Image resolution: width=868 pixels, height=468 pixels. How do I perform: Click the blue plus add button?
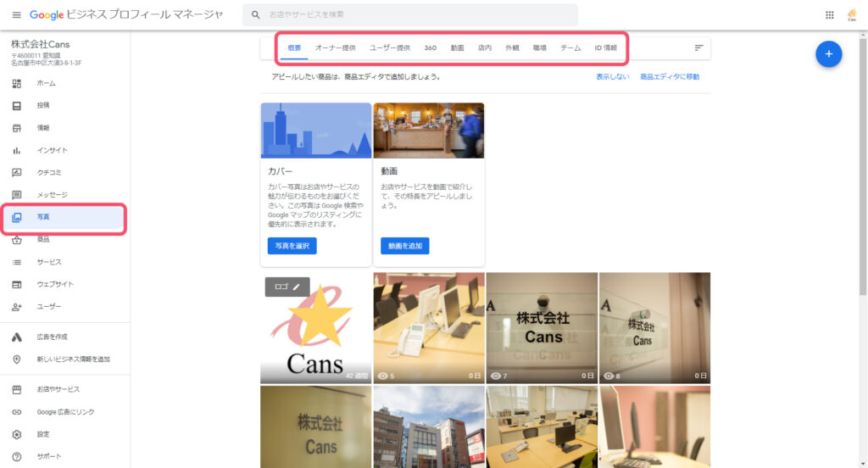pyautogui.click(x=828, y=53)
